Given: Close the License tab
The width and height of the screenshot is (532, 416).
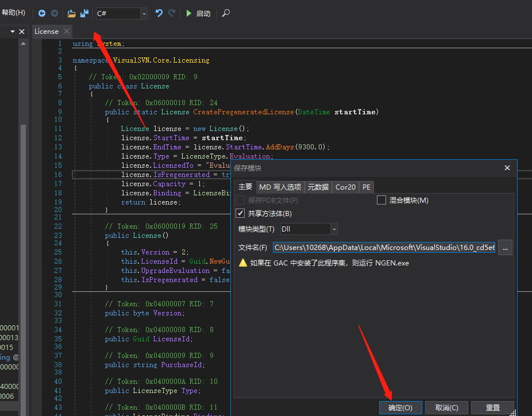Looking at the screenshot, I should tap(67, 31).
